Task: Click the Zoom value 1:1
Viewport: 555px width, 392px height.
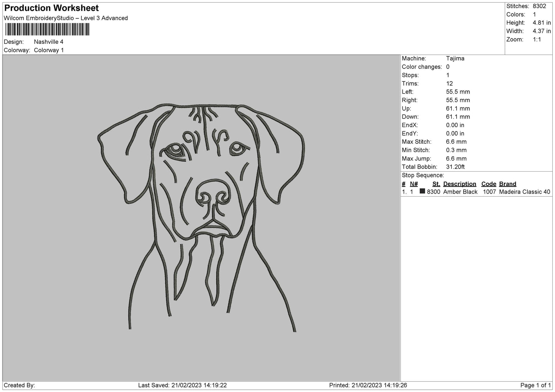Action: 537,40
